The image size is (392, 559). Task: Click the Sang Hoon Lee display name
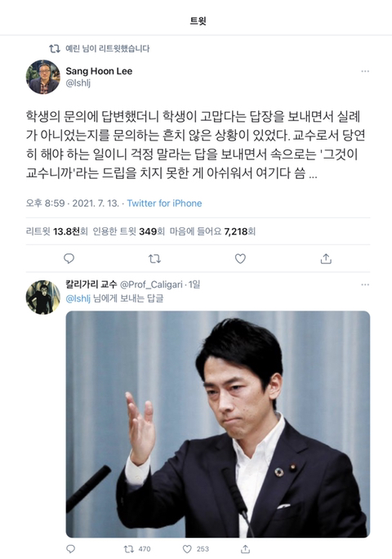[99, 71]
